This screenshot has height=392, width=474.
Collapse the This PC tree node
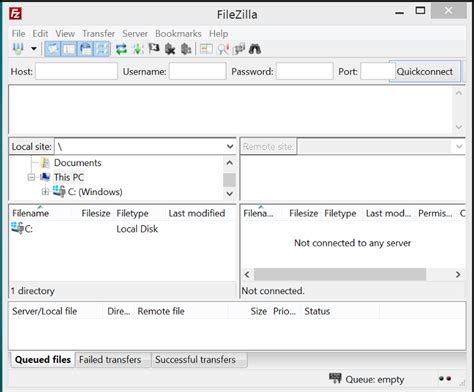[x=31, y=177]
